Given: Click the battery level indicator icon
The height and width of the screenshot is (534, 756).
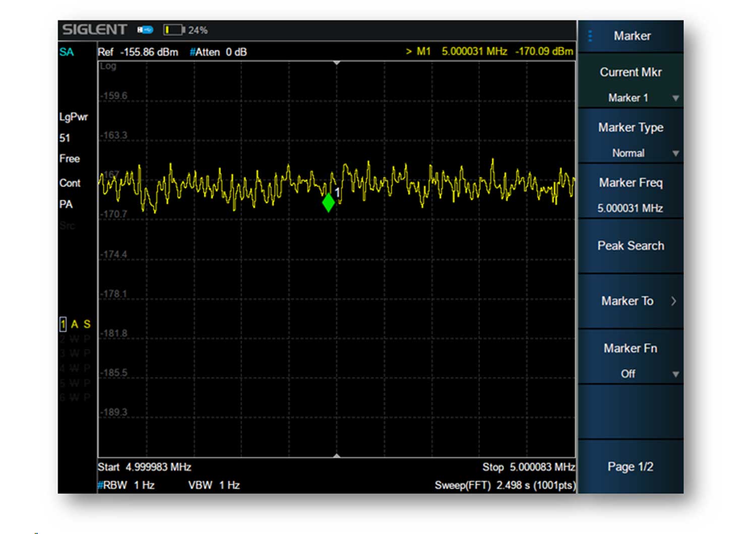Looking at the screenshot, I should pyautogui.click(x=173, y=30).
